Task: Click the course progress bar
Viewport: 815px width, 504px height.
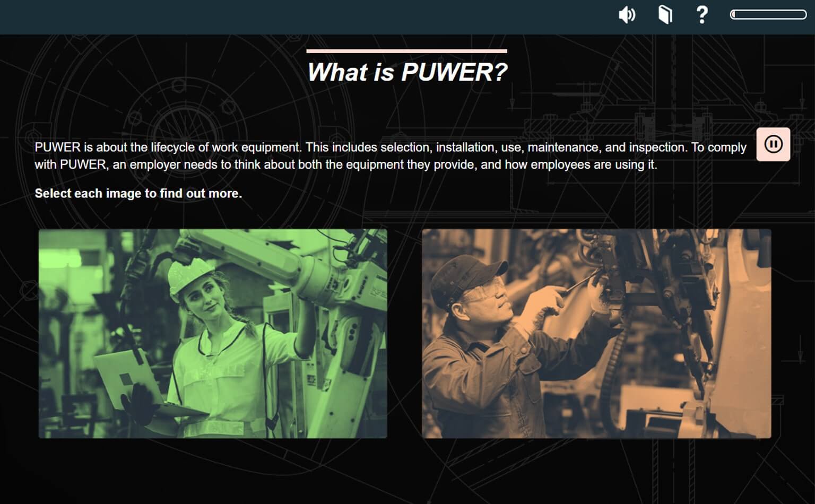Action: (x=768, y=15)
